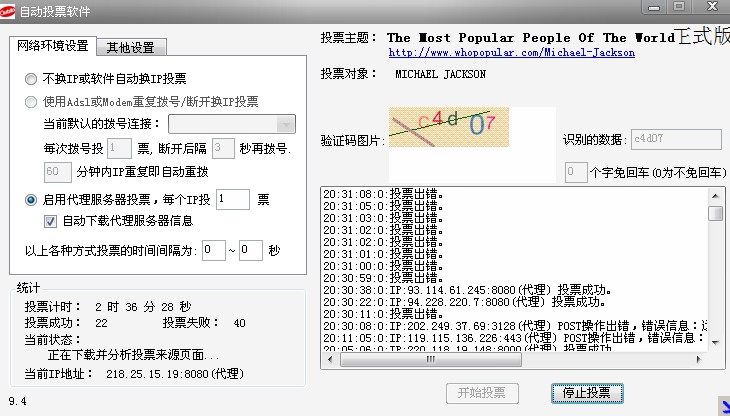This screenshot has height=416, width=730.
Task: Click the log's scroll up arrow
Action: point(716,196)
